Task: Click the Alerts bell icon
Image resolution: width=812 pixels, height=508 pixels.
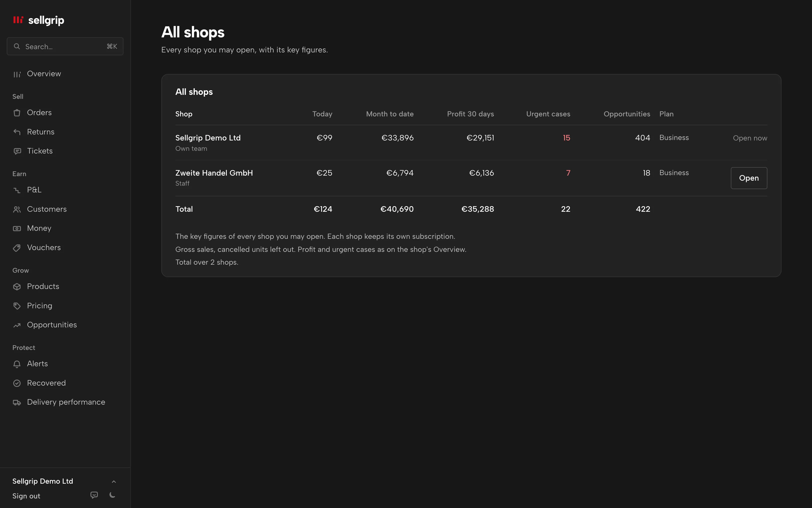Action: coord(17,364)
